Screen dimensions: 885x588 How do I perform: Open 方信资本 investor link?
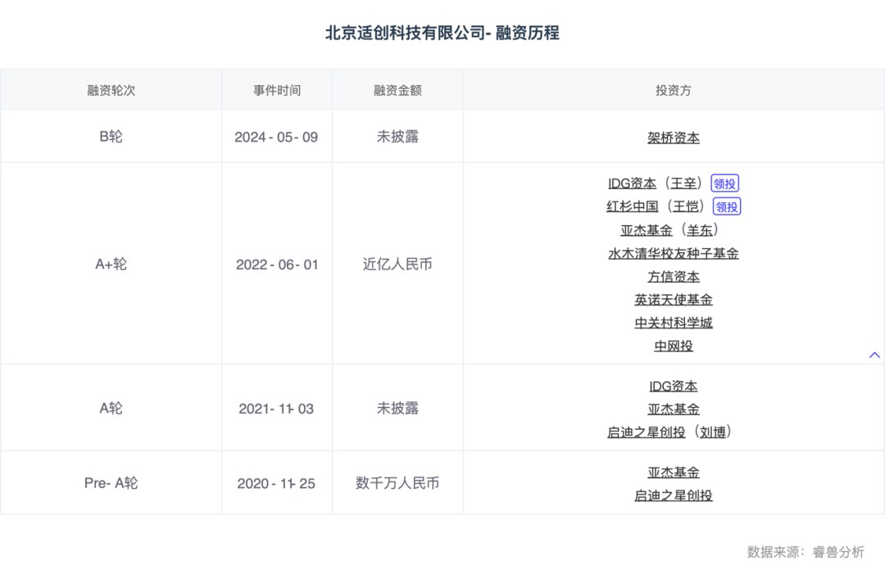pyautogui.click(x=674, y=277)
